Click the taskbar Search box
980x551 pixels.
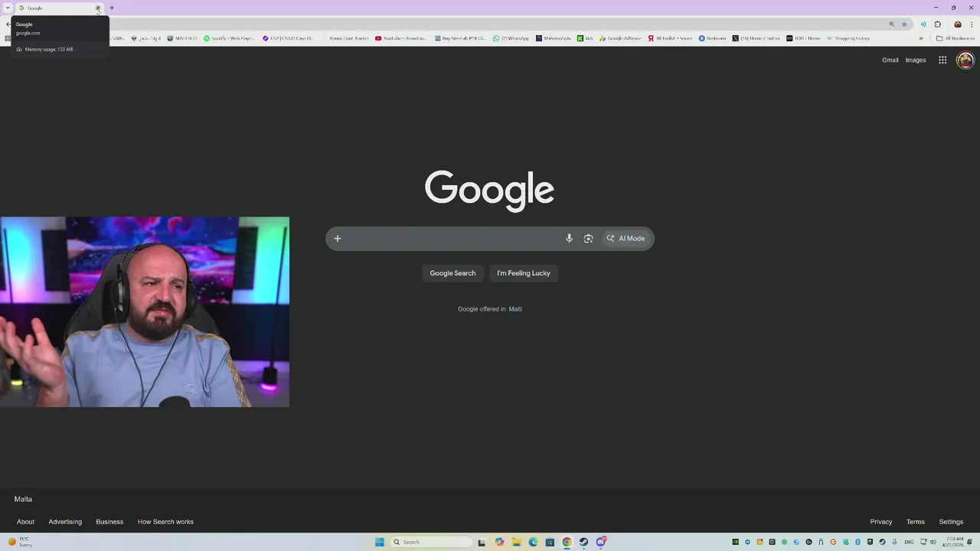pos(431,542)
